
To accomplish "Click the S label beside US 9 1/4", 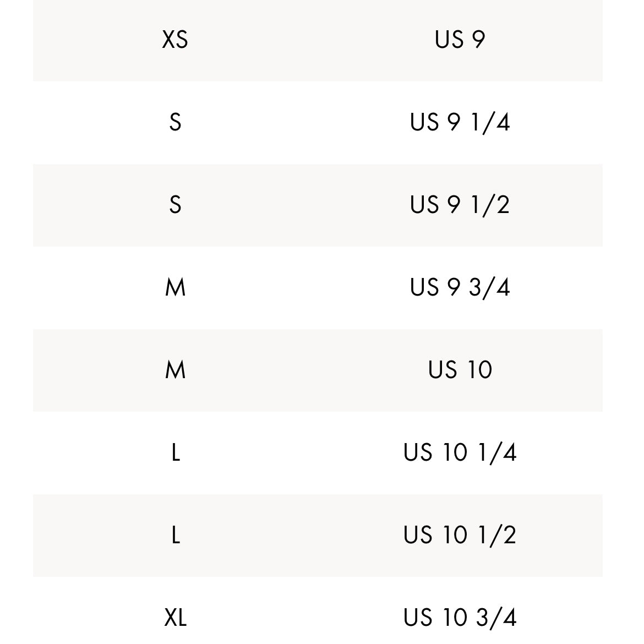I will pyautogui.click(x=175, y=122).
